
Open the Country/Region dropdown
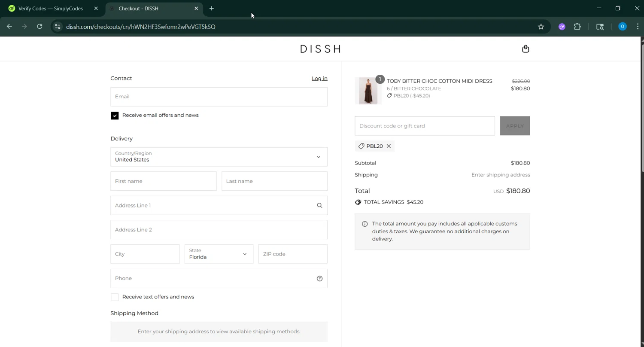click(219, 157)
